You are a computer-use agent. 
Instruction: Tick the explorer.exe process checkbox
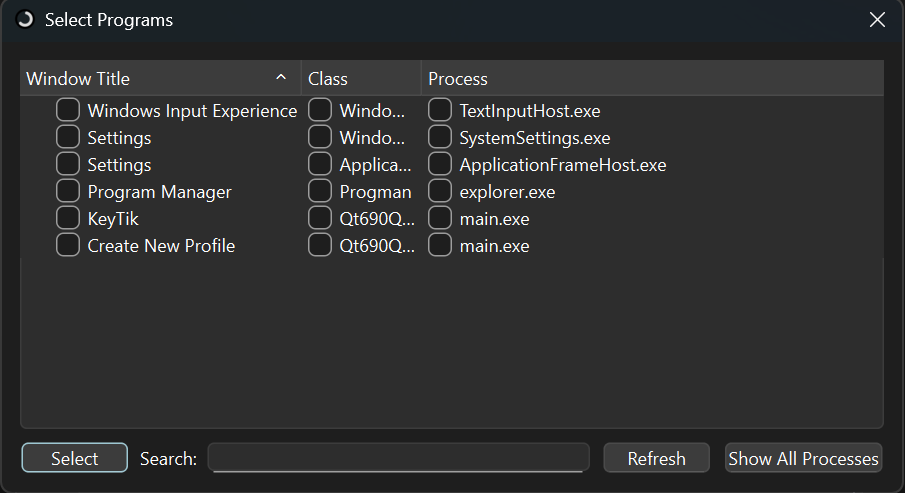(x=440, y=192)
